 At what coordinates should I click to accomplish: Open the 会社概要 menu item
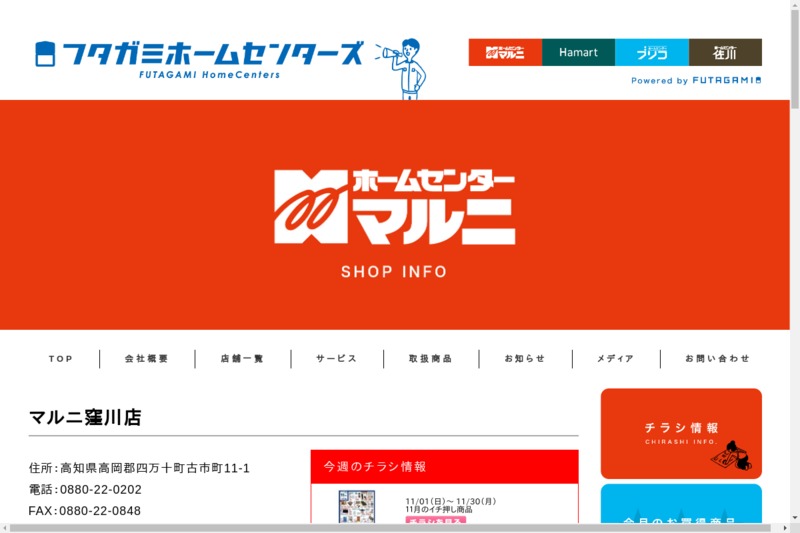coord(146,359)
